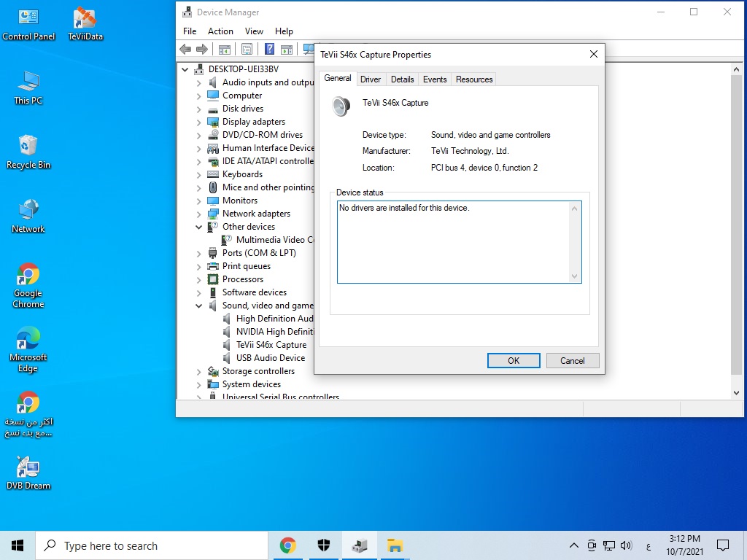The height and width of the screenshot is (560, 747).
Task: Open Properties via the toolbar sheet icon
Action: pyautogui.click(x=247, y=49)
